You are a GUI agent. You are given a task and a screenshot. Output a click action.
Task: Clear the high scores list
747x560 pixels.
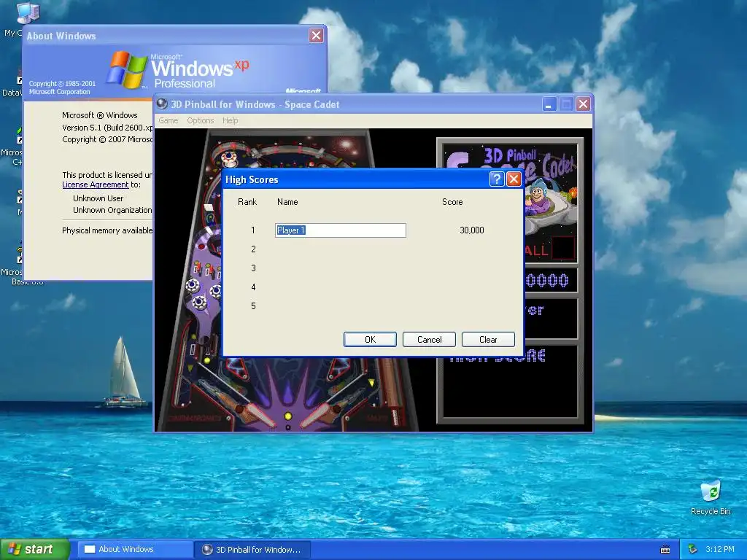(488, 340)
